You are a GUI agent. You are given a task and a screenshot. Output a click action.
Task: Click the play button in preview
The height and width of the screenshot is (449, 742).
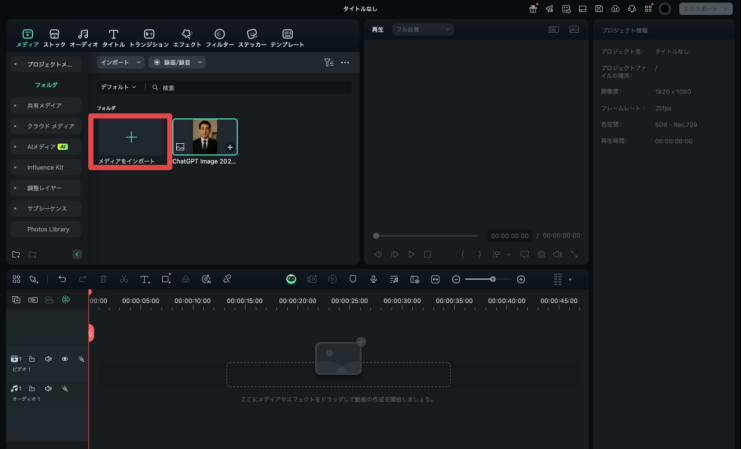(410, 254)
